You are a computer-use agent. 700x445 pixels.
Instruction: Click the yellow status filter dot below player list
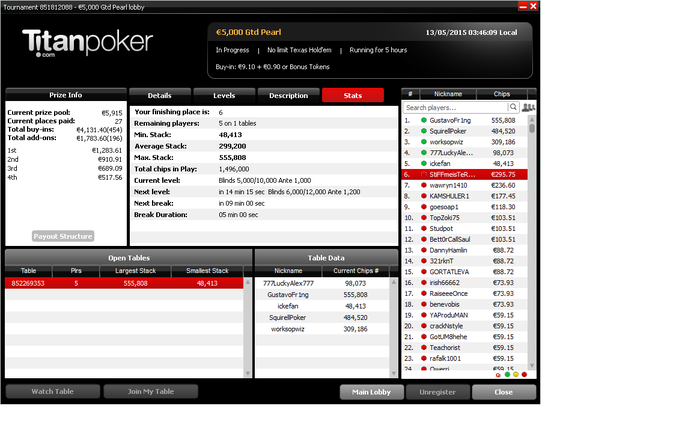pos(516,374)
